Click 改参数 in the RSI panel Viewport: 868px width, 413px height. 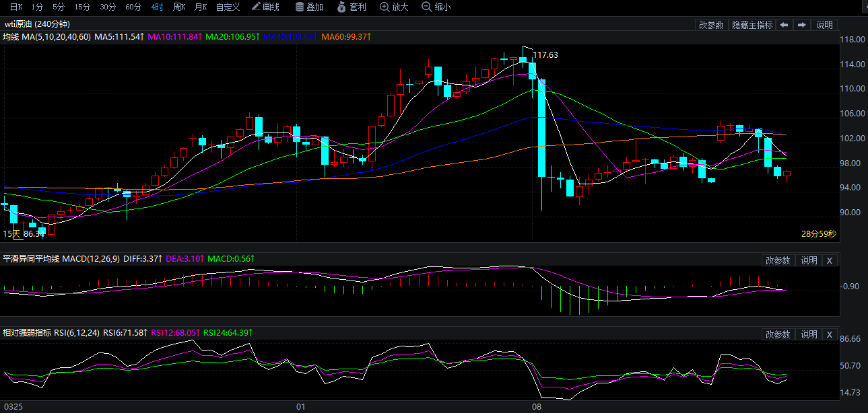[x=778, y=334]
